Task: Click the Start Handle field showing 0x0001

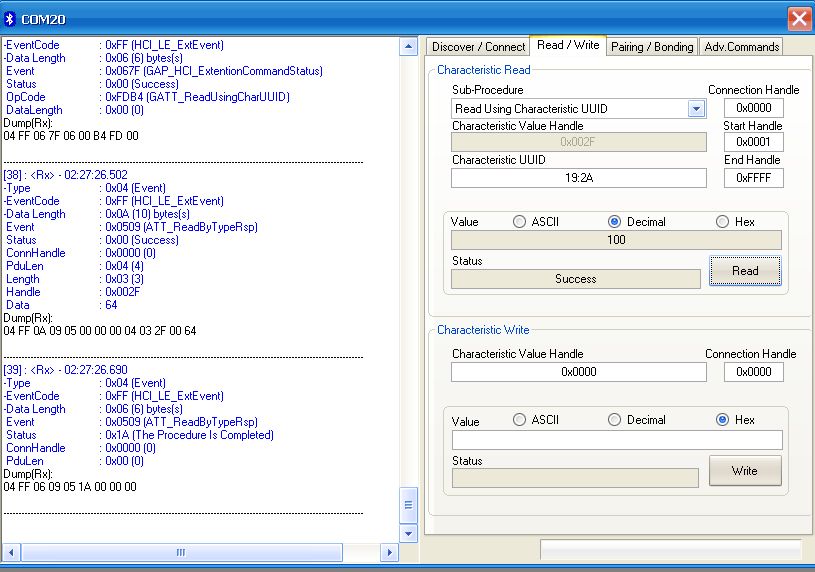Action: [x=754, y=141]
